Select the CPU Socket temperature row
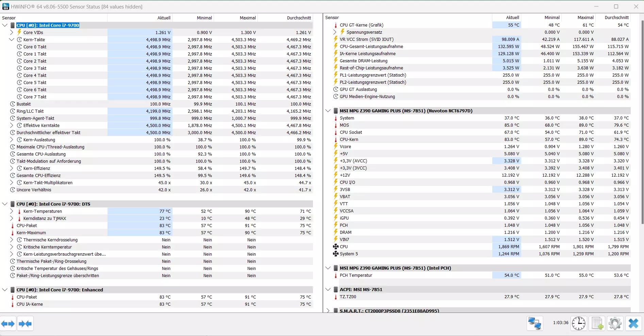644x336 pixels. pyautogui.click(x=481, y=132)
